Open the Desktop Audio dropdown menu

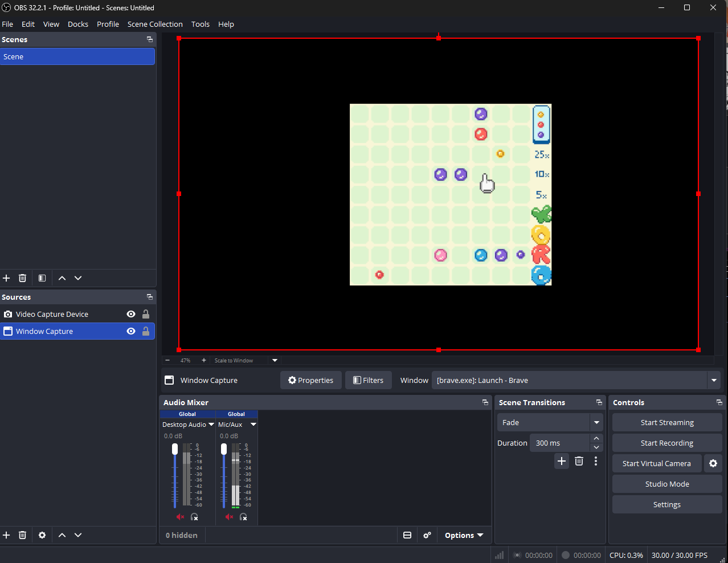coord(211,425)
